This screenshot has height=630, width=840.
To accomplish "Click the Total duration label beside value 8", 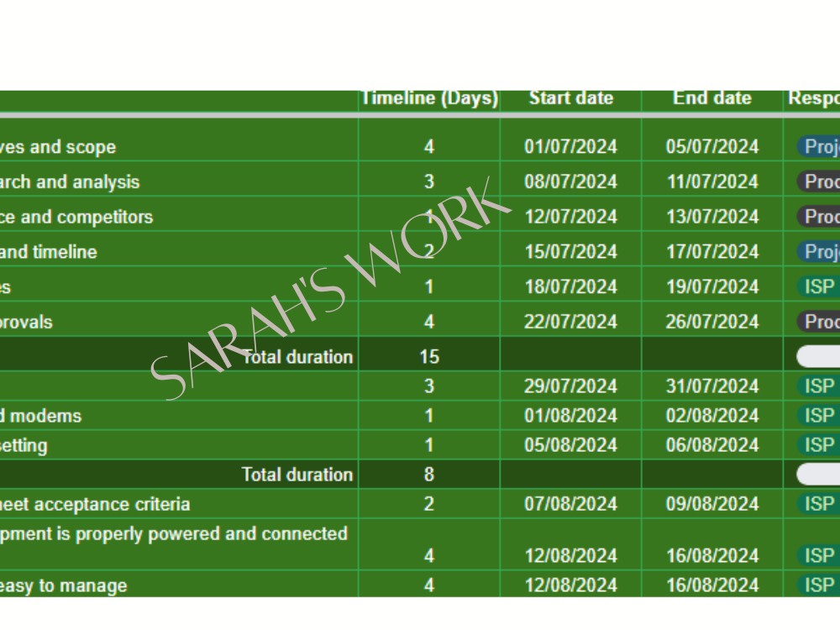I will click(297, 474).
